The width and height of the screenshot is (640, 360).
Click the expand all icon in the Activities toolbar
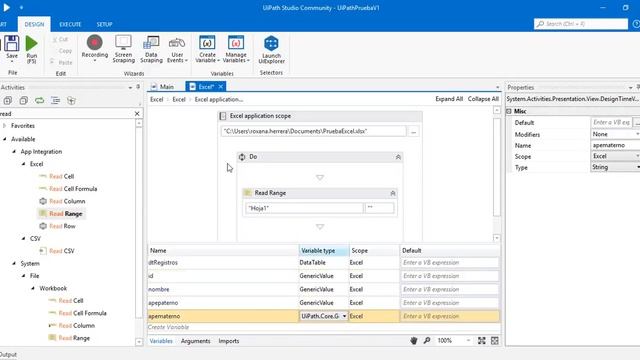pyautogui.click(x=8, y=100)
